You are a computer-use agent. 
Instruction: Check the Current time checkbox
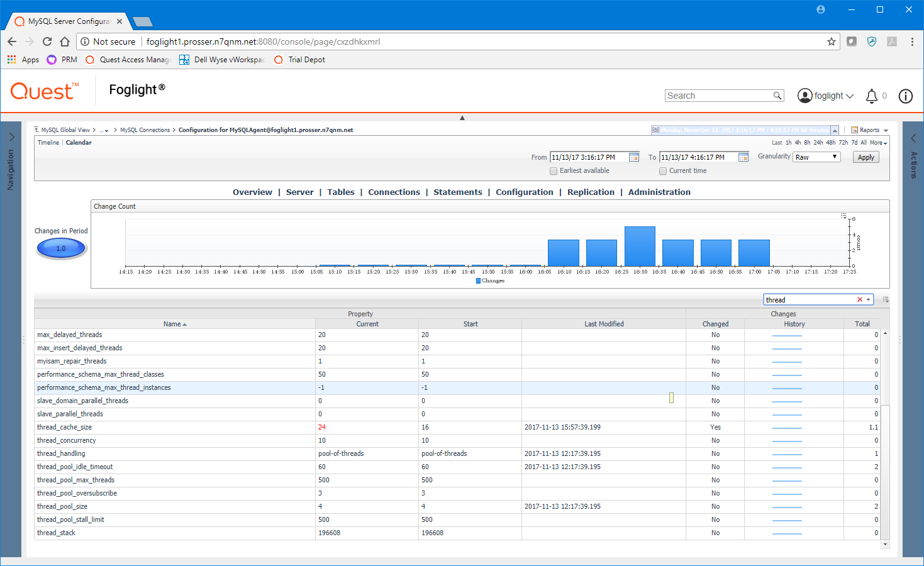click(x=663, y=171)
